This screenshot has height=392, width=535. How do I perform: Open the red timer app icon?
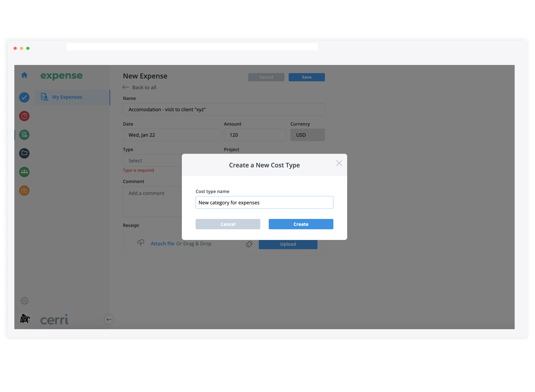click(24, 116)
